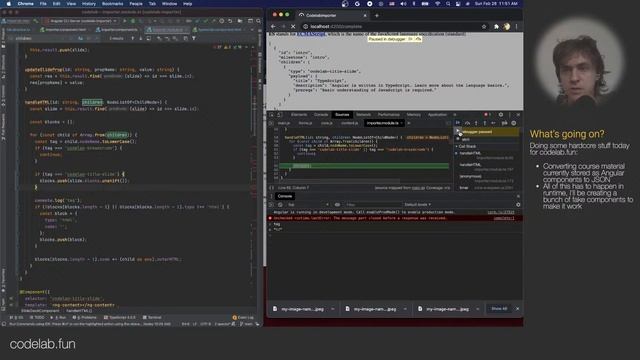This screenshot has height=360, width=640.
Task: Open DevTools settings gear
Action: [x=501, y=115]
